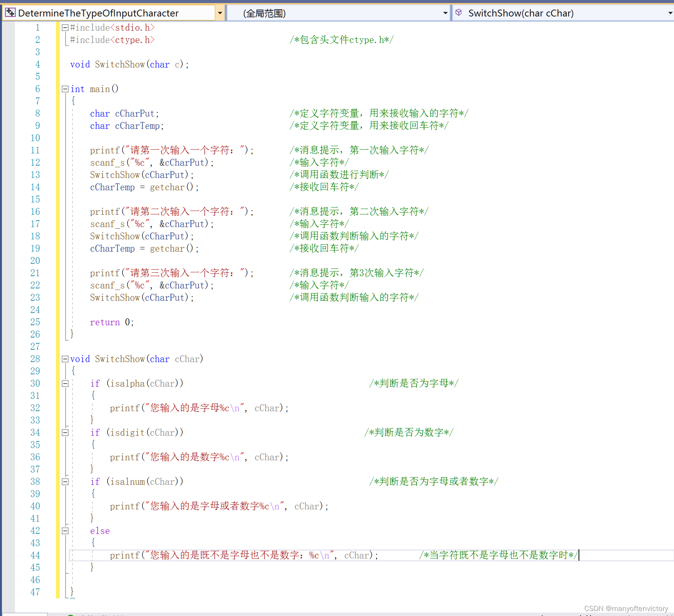Open the DetermineTheTypeOfInputCharacter project dropdown
The image size is (674, 616).
220,13
